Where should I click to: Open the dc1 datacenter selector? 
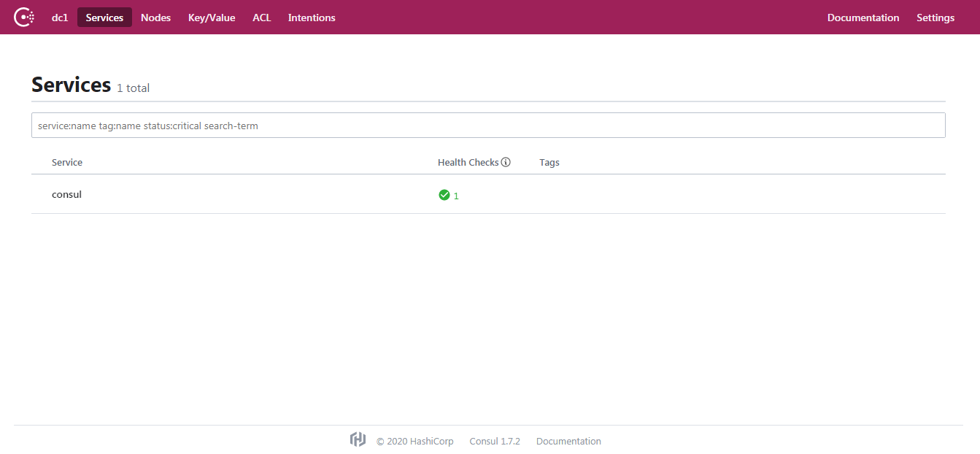(60, 18)
